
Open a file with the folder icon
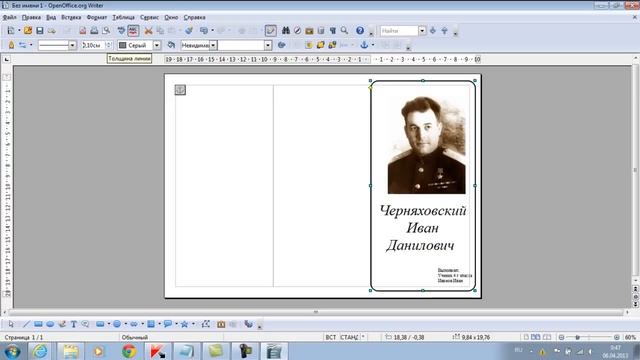tap(28, 31)
